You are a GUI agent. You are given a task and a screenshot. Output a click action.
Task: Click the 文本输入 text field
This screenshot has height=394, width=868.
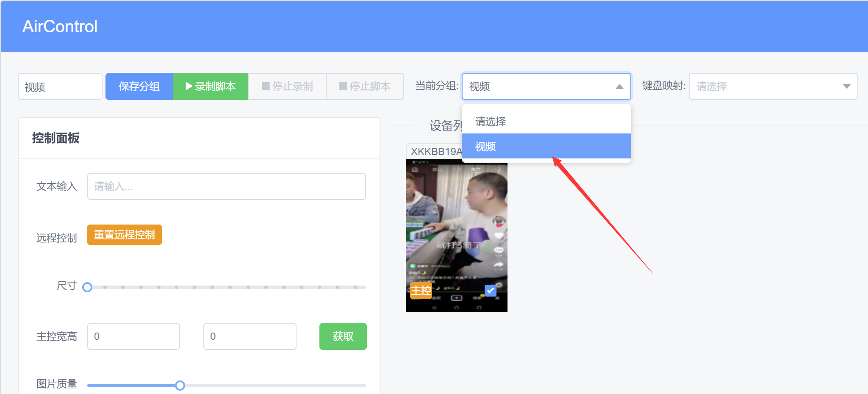pyautogui.click(x=226, y=186)
